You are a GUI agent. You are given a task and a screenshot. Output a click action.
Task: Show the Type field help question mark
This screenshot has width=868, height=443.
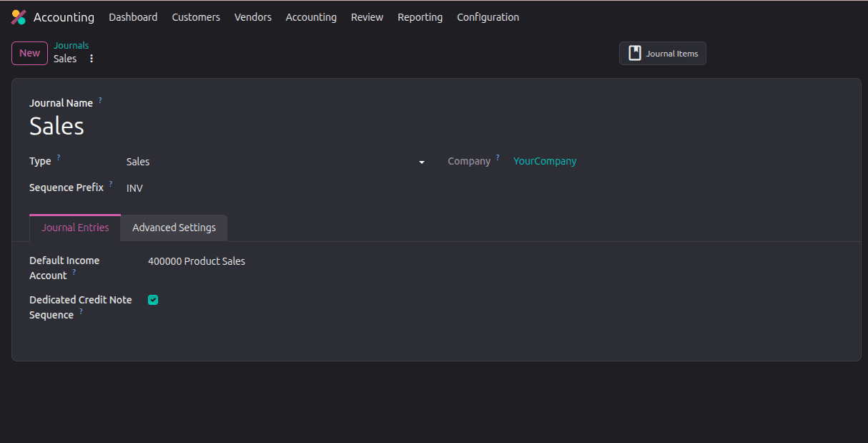59,157
